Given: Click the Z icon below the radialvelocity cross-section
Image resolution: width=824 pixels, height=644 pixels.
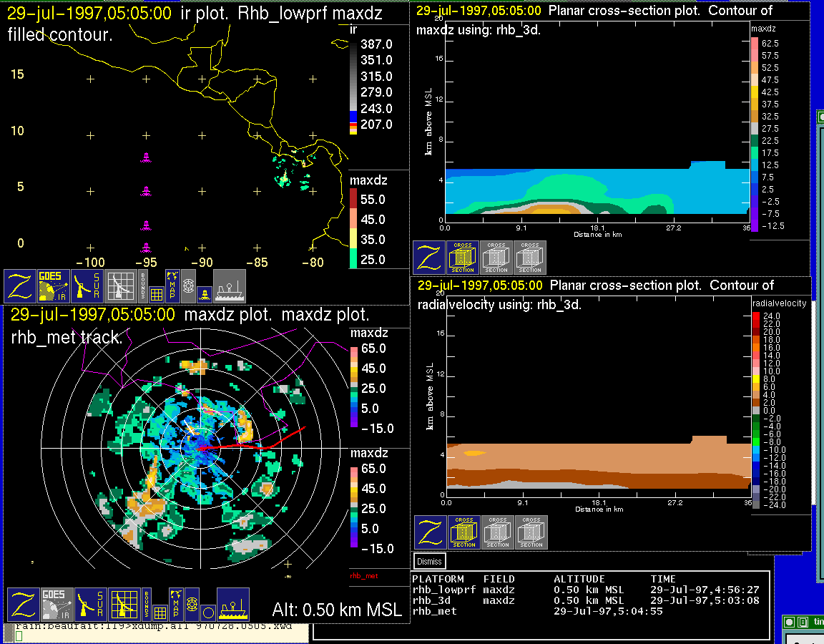Looking at the screenshot, I should tap(431, 532).
